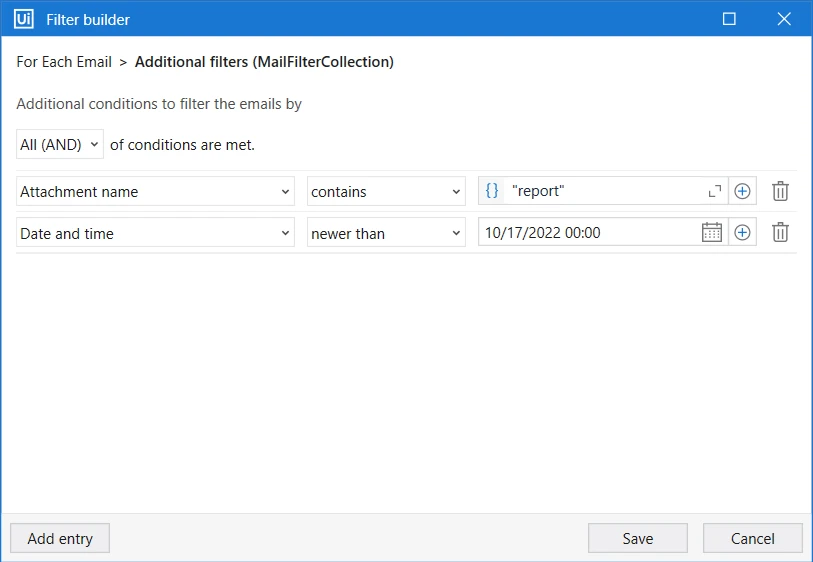Viewport: 813px width, 562px height.
Task: Expand the "report" value editor
Action: [715, 191]
